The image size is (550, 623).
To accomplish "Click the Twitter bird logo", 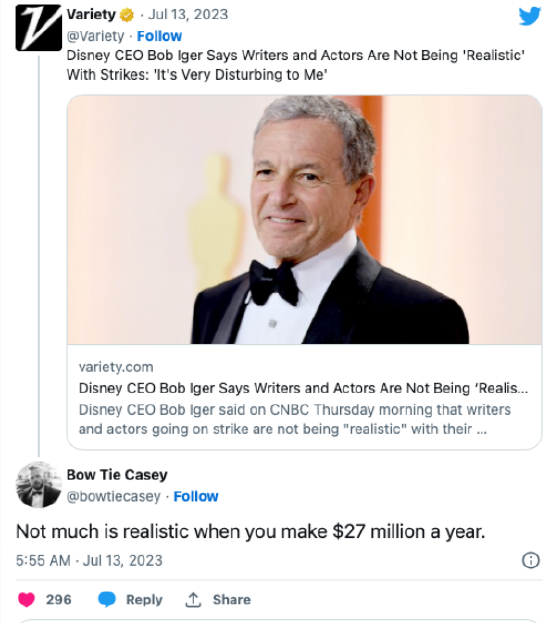I will [x=529, y=16].
